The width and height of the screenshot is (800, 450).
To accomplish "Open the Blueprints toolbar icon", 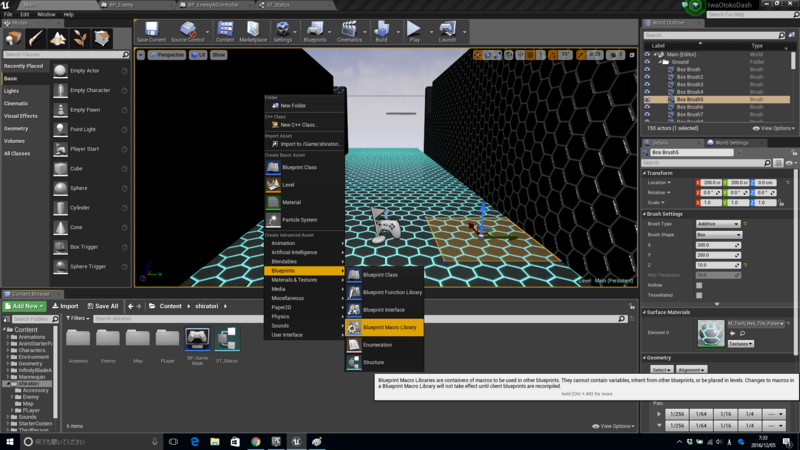I will pos(315,32).
